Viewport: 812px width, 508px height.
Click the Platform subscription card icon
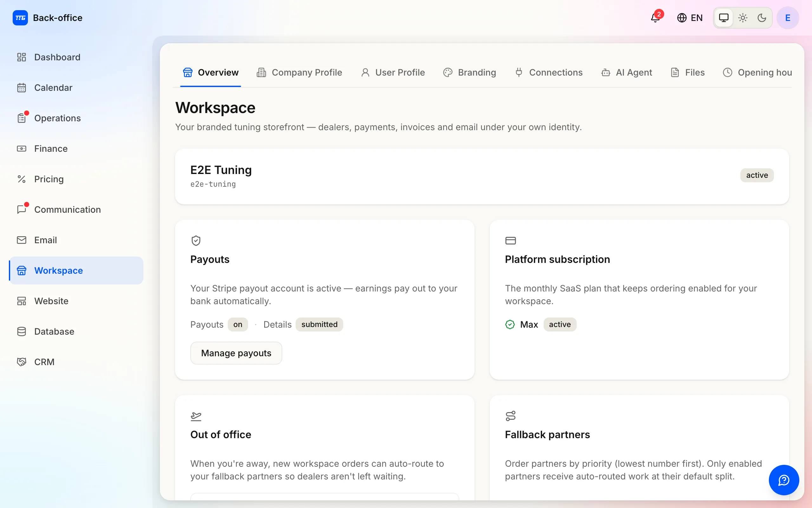click(510, 241)
